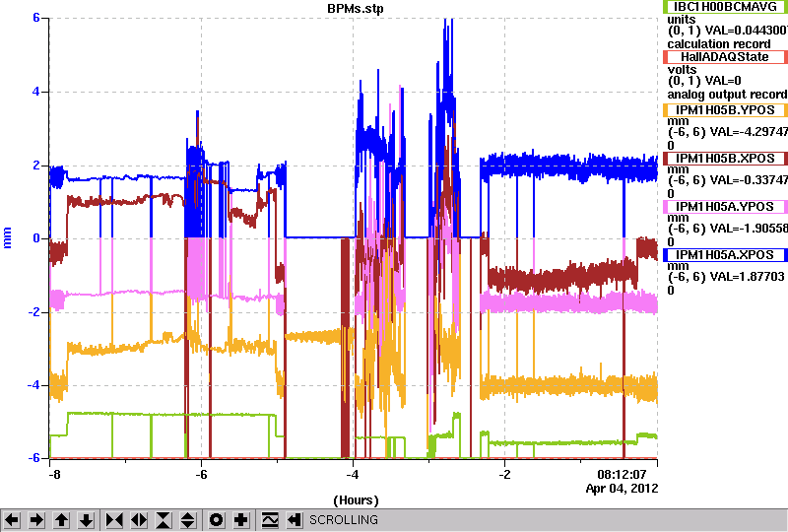Select the IPM1H05B.YPOS legend entry
The width and height of the screenshot is (788, 532).
pos(725,110)
